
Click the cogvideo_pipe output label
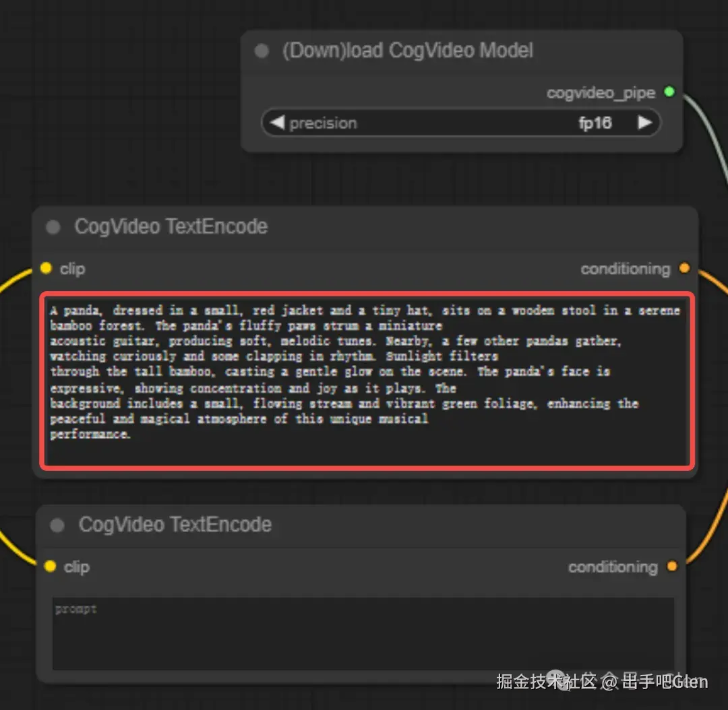click(x=601, y=93)
